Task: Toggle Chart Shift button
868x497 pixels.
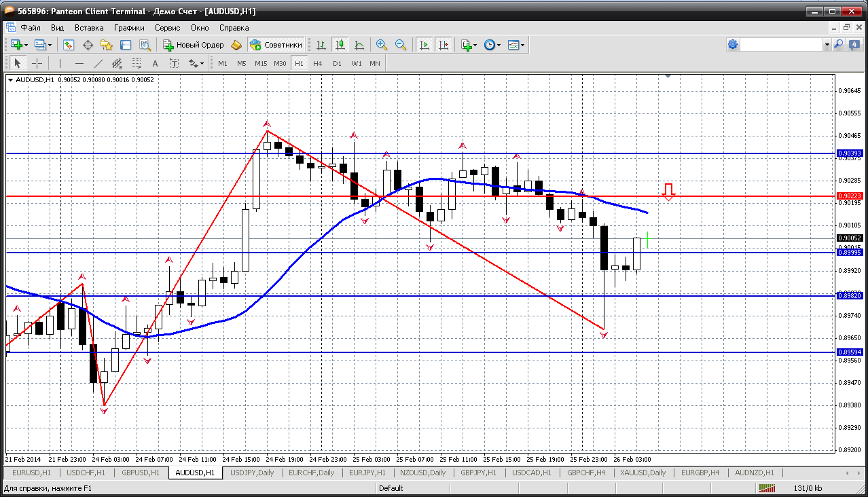Action: [x=444, y=45]
